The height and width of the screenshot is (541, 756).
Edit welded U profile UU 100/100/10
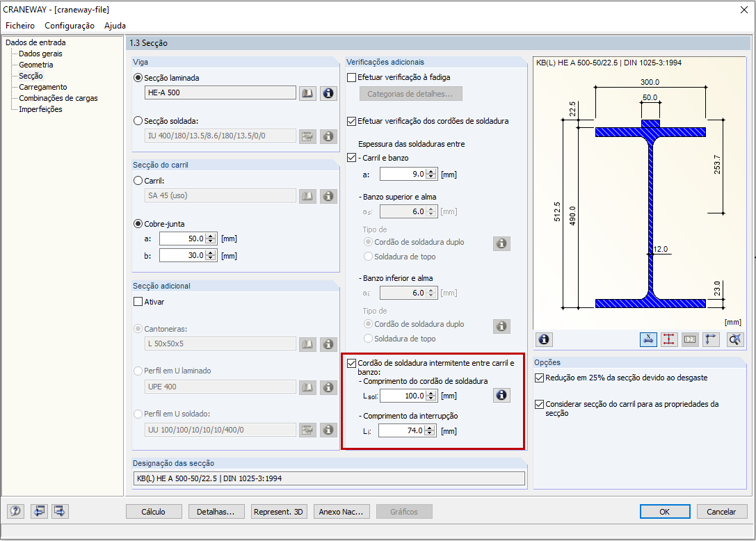click(x=307, y=430)
